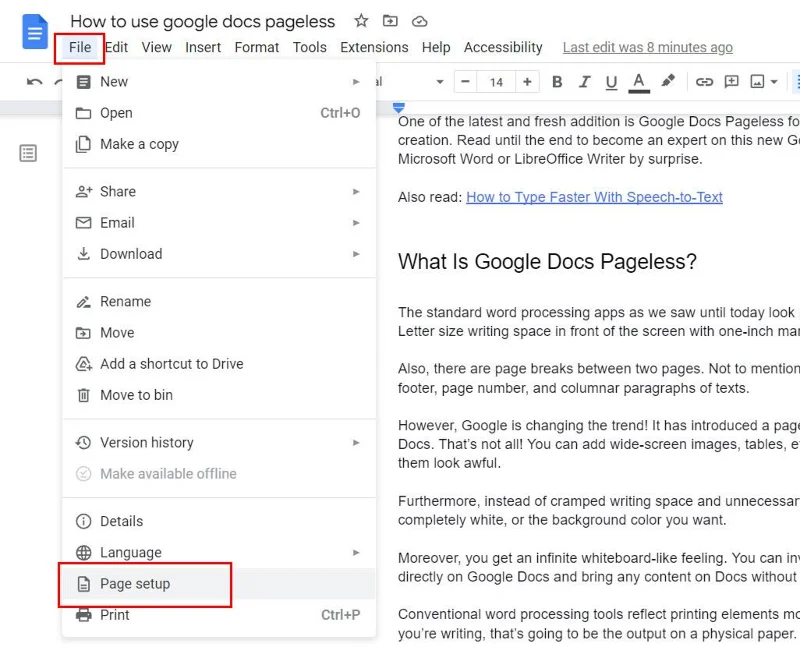
Task: Expand the Share submenu
Action: click(218, 191)
